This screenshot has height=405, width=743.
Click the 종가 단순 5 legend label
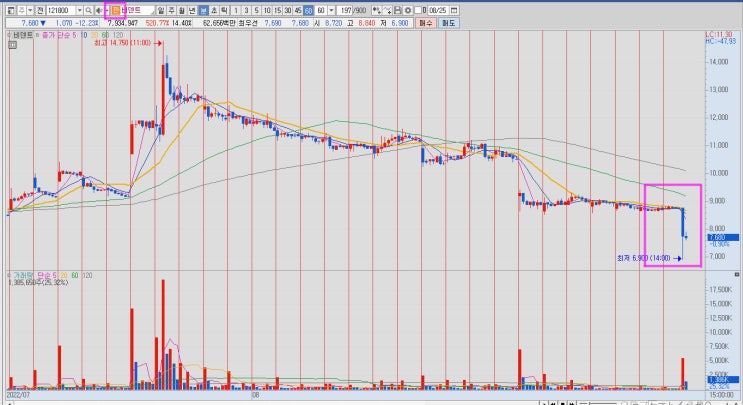59,35
